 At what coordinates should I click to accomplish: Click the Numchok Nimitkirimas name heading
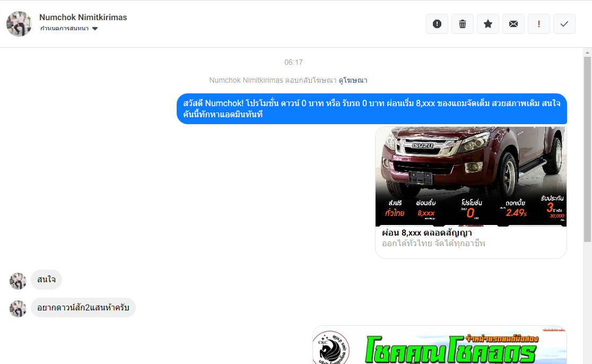pyautogui.click(x=83, y=18)
